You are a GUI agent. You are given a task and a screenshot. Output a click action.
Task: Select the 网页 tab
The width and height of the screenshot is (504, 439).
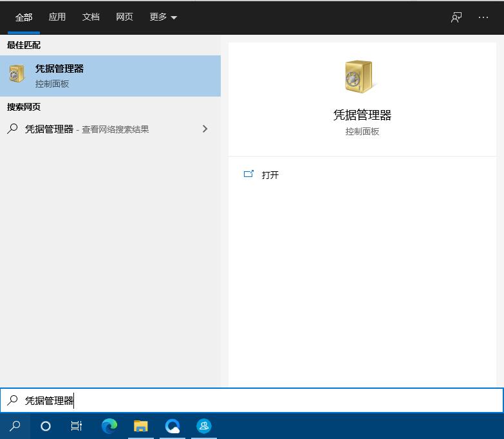pos(124,17)
